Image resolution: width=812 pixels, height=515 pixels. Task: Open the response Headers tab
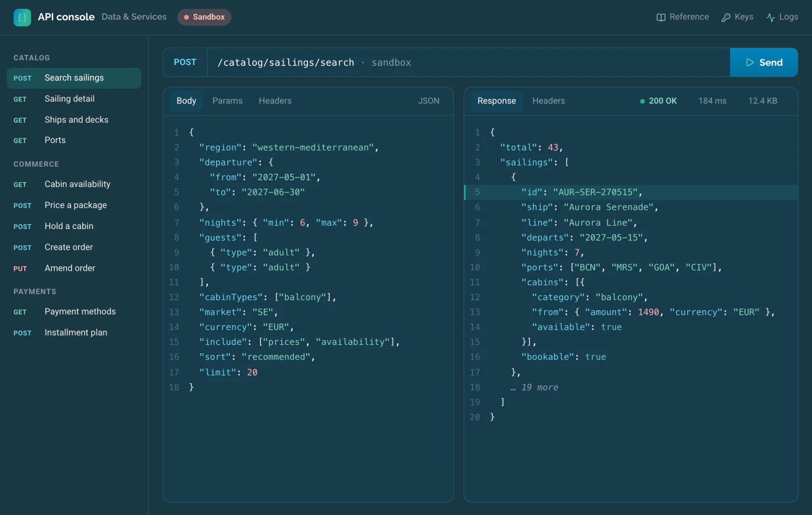549,101
